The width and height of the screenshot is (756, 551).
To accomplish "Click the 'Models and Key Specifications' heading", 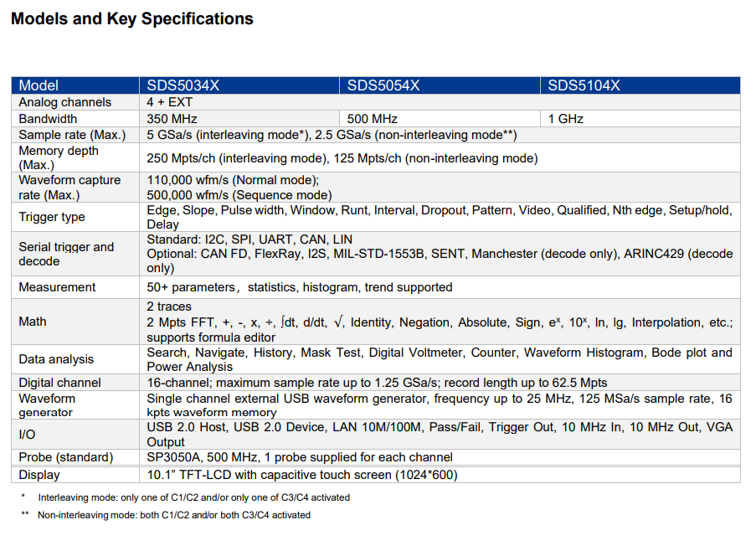I will (132, 18).
